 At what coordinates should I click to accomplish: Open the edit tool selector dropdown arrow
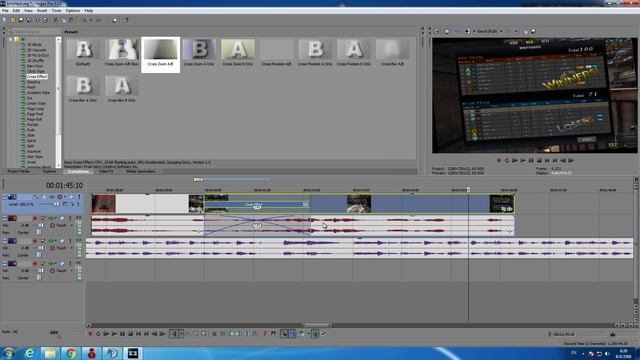click(181, 334)
